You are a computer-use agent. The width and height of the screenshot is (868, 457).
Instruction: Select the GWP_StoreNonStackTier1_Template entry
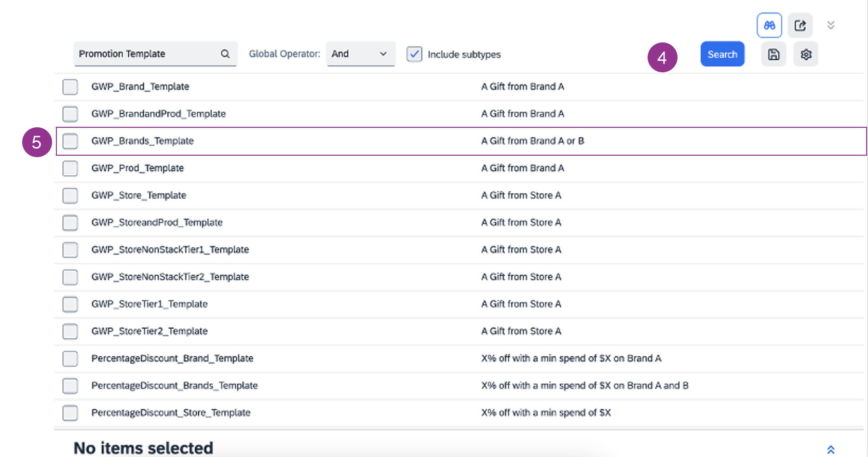tap(170, 250)
